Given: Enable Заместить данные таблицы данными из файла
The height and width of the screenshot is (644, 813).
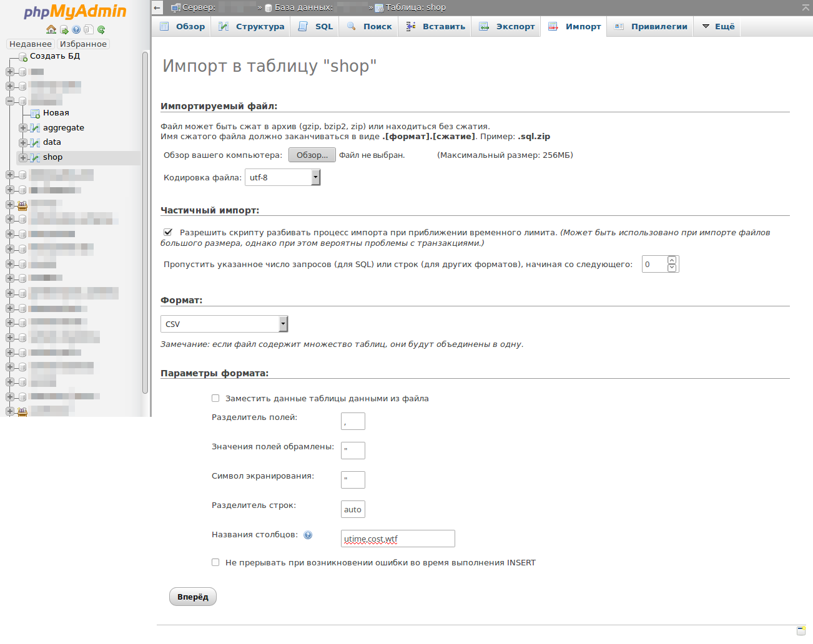Looking at the screenshot, I should (x=215, y=398).
